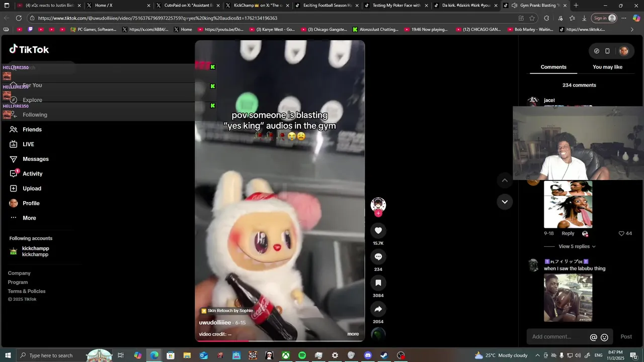The height and width of the screenshot is (362, 644).
Task: Open the TikTok coins icon
Action: tap(597, 51)
